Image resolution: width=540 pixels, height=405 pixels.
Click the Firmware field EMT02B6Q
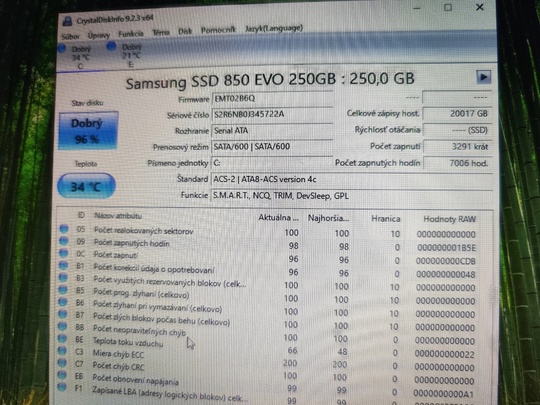[272, 99]
